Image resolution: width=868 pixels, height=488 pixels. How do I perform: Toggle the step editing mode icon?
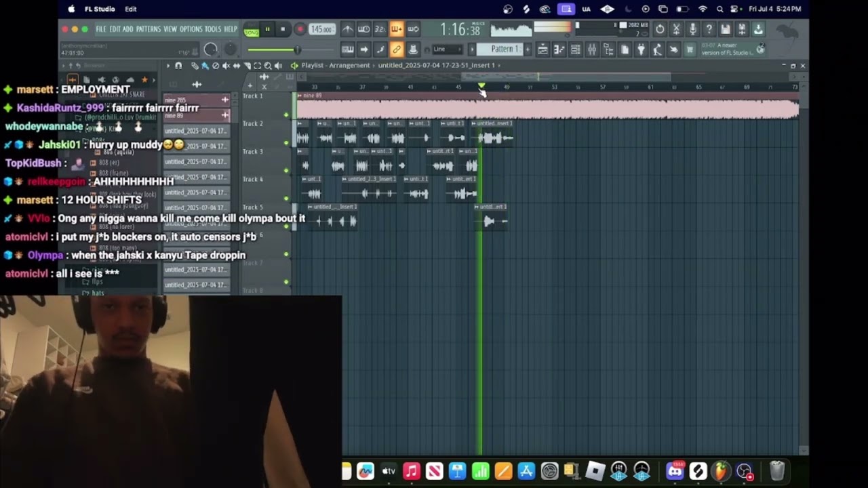pos(380,49)
